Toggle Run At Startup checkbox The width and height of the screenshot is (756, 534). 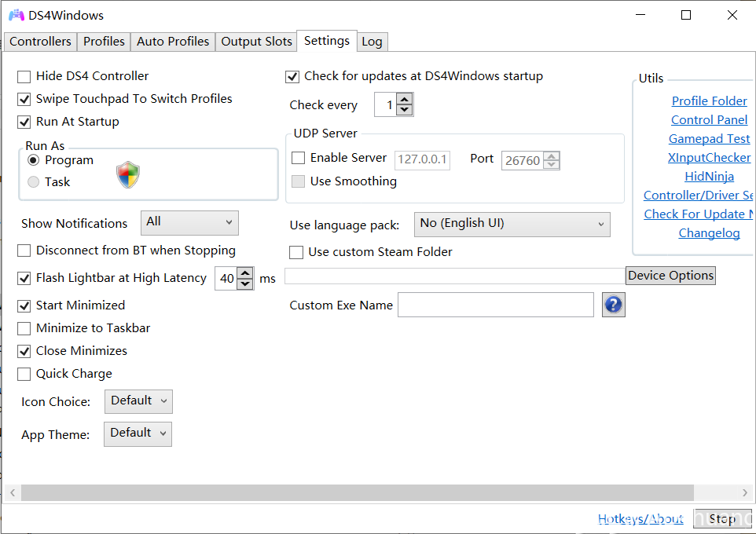click(x=24, y=122)
